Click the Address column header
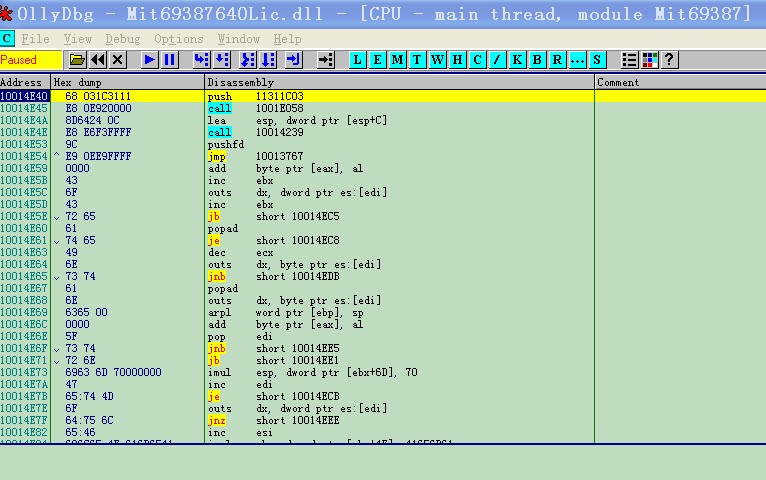This screenshot has width=766, height=480. pos(25,83)
